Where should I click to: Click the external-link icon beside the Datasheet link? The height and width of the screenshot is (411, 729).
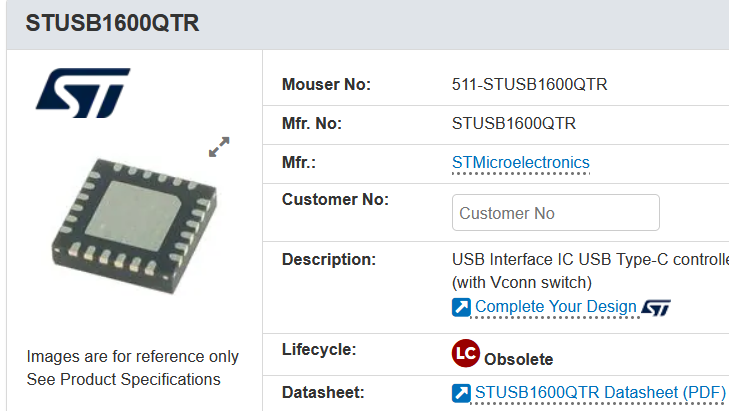461,393
